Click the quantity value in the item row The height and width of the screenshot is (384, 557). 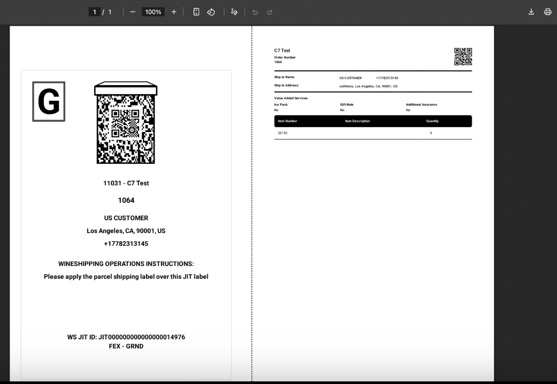(431, 133)
